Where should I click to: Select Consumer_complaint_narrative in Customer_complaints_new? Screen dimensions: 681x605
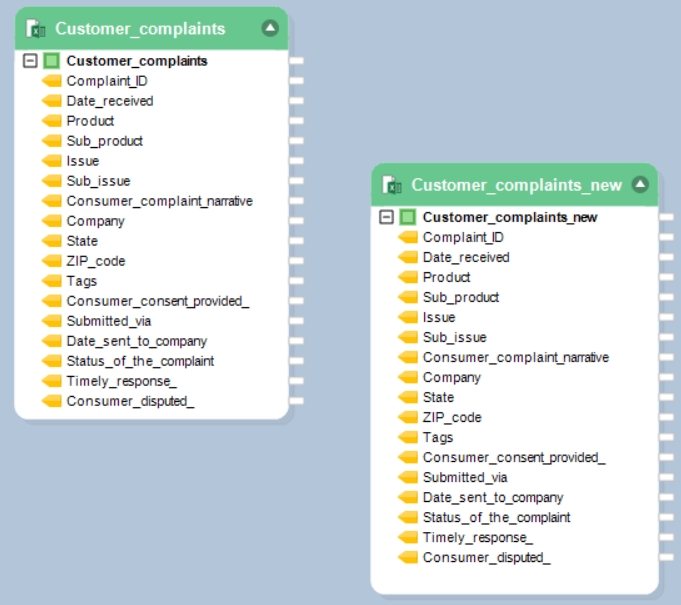(515, 357)
